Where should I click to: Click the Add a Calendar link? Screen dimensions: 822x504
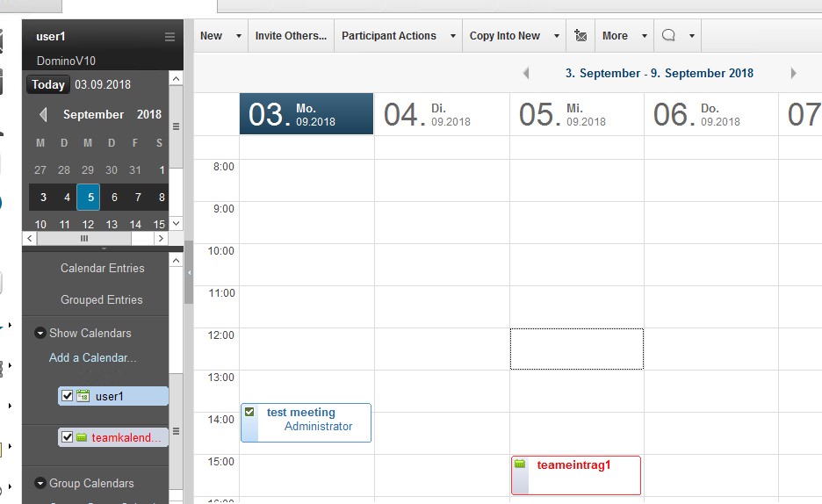[92, 357]
